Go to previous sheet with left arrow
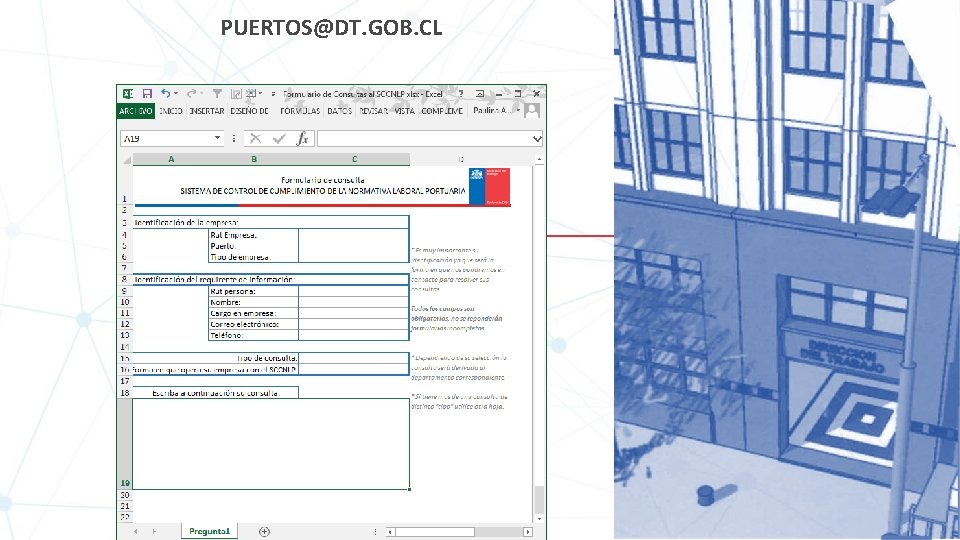This screenshot has height=540, width=960. 136,531
